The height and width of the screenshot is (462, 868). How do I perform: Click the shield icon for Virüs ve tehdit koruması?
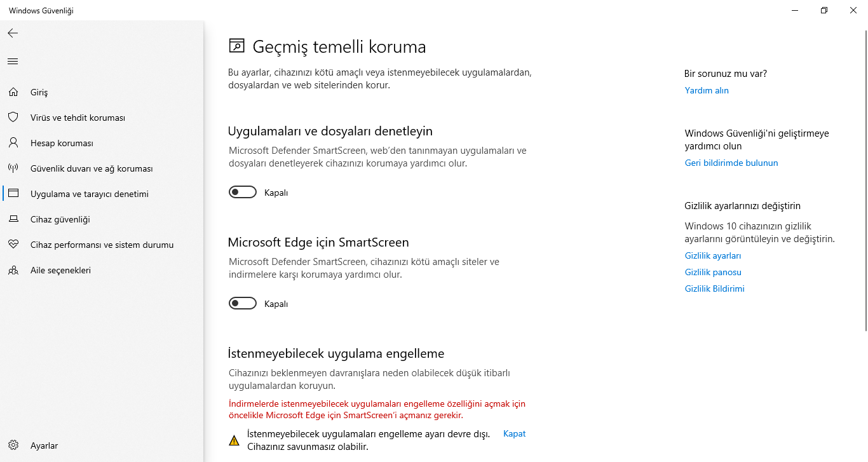click(13, 118)
